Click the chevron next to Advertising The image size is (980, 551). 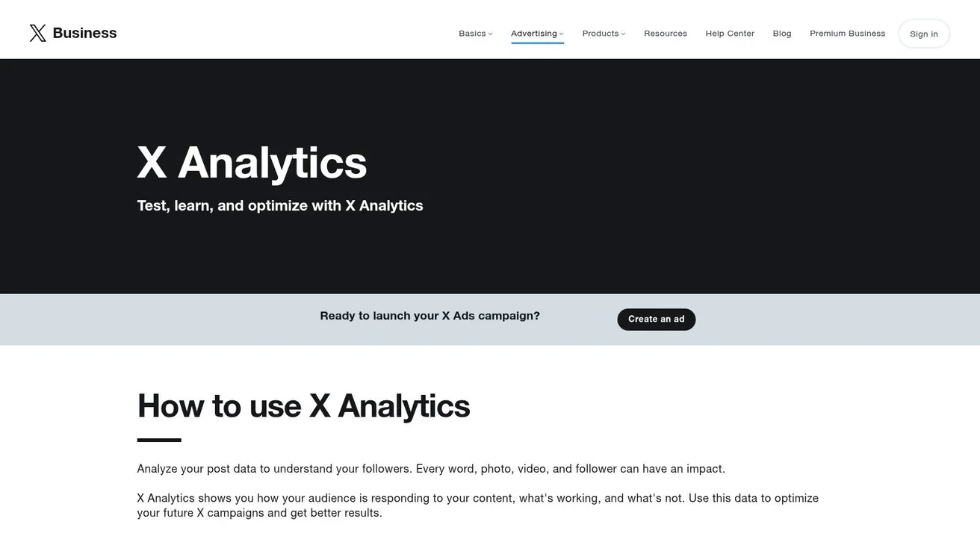561,34
